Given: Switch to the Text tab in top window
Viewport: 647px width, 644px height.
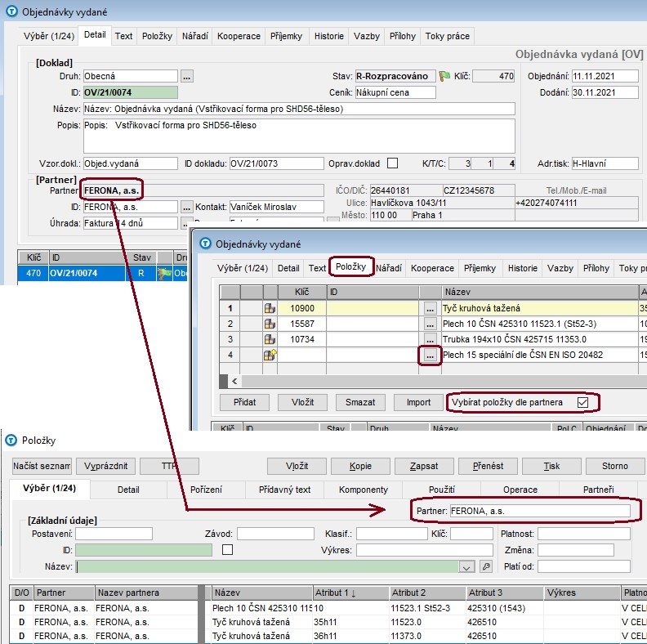Looking at the screenshot, I should click(x=124, y=36).
